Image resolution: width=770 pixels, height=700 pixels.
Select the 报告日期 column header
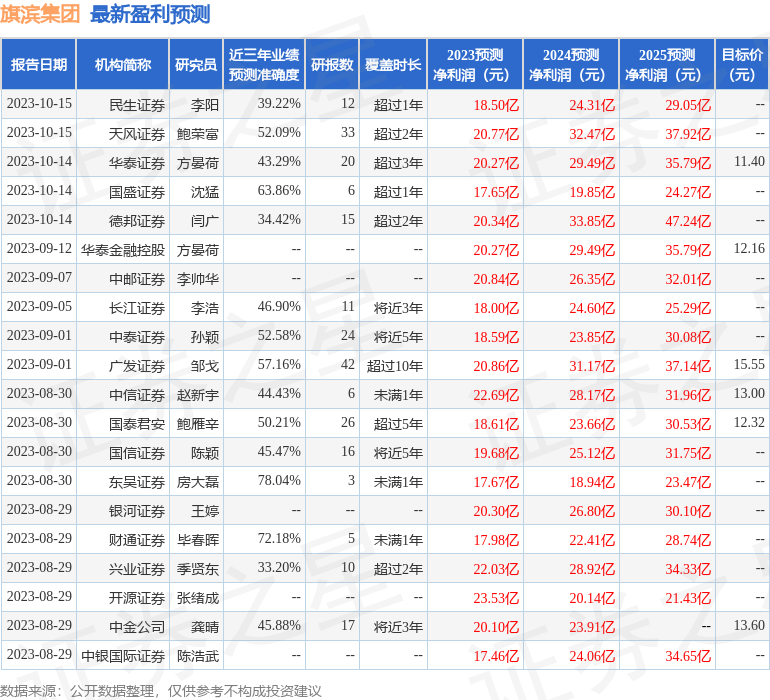point(39,65)
